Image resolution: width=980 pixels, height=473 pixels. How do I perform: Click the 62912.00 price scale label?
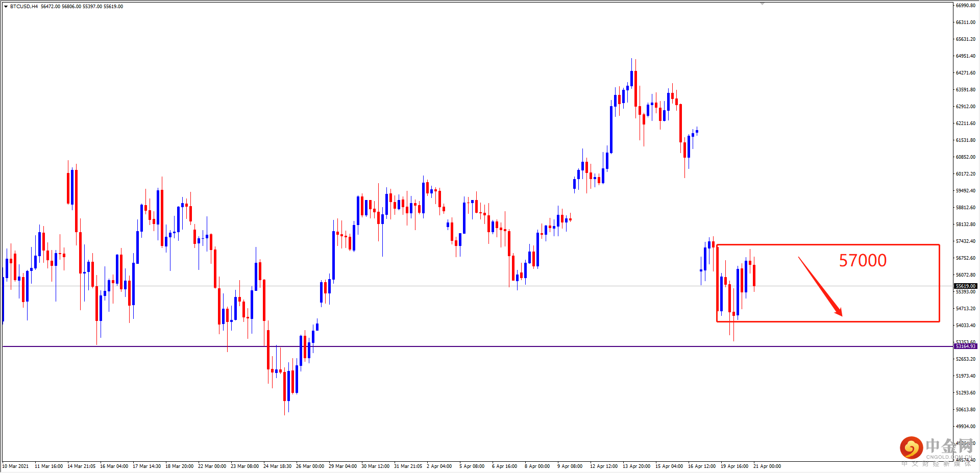click(965, 107)
